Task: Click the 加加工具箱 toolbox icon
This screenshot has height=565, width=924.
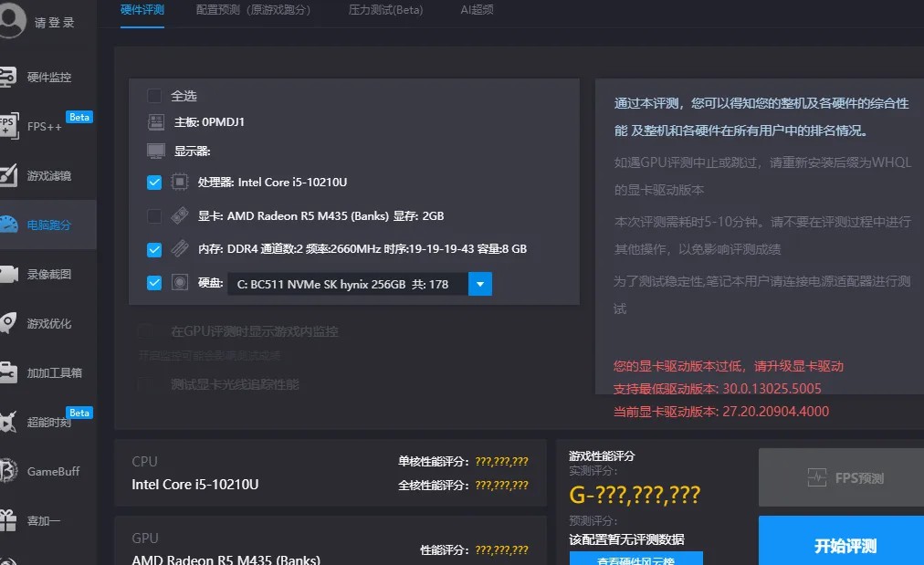Action: (x=8, y=372)
